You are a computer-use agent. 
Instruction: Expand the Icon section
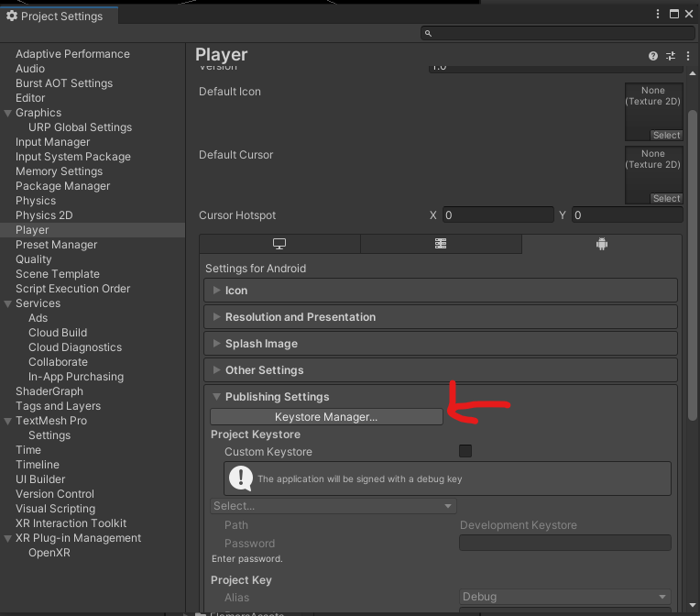point(440,291)
